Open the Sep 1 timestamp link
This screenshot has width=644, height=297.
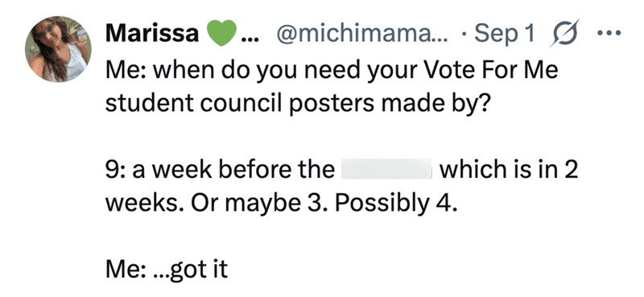pos(505,33)
